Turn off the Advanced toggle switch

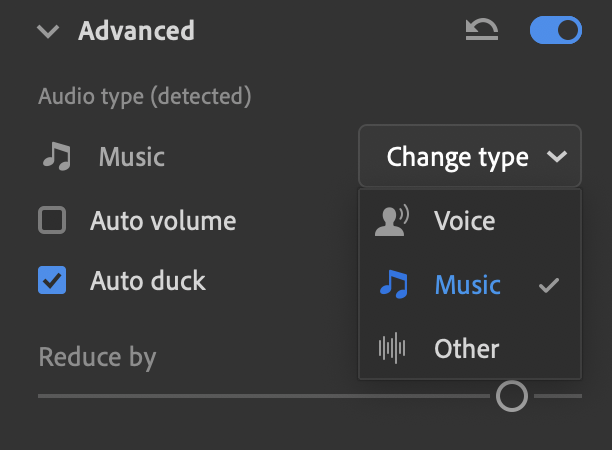[x=556, y=30]
